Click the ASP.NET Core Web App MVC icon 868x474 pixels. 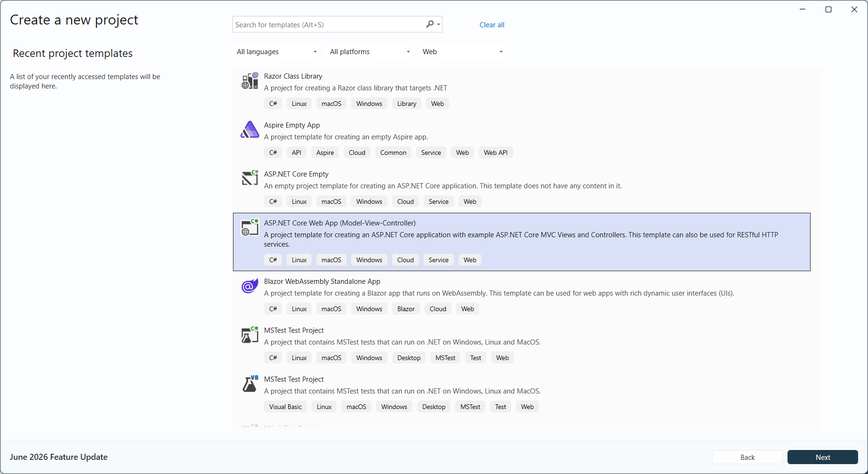pos(250,227)
